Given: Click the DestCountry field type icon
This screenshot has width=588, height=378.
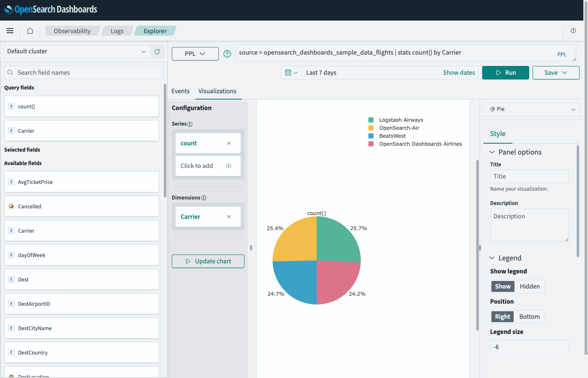Looking at the screenshot, I should pyautogui.click(x=12, y=352).
